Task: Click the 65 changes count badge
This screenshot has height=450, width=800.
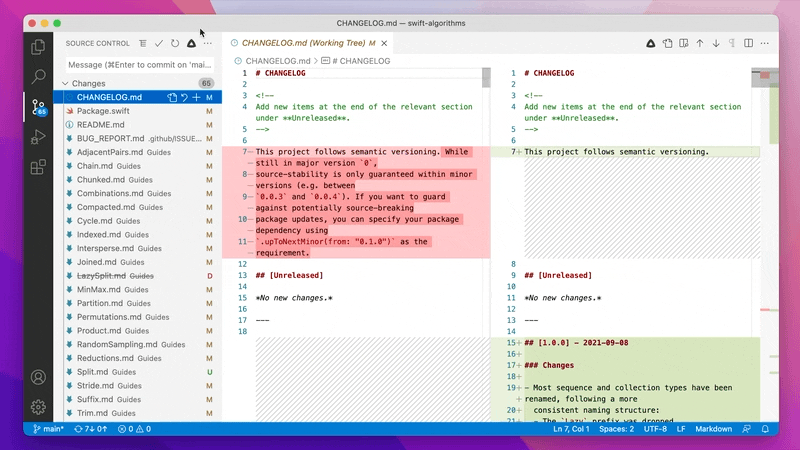Action: [206, 83]
